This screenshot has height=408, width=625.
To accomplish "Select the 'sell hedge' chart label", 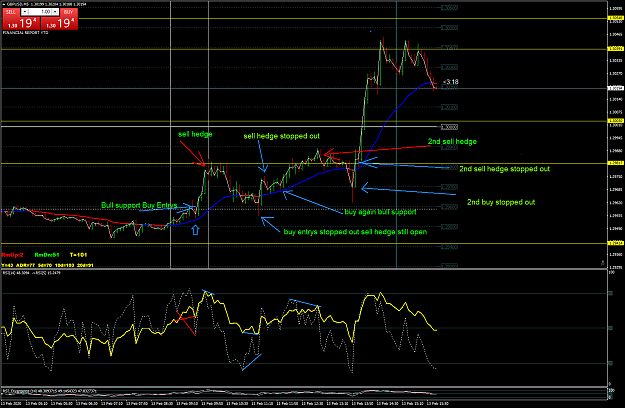I will 195,134.
